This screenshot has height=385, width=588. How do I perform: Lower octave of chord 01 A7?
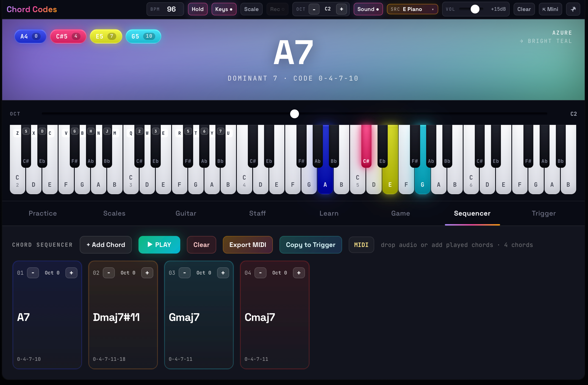point(33,273)
